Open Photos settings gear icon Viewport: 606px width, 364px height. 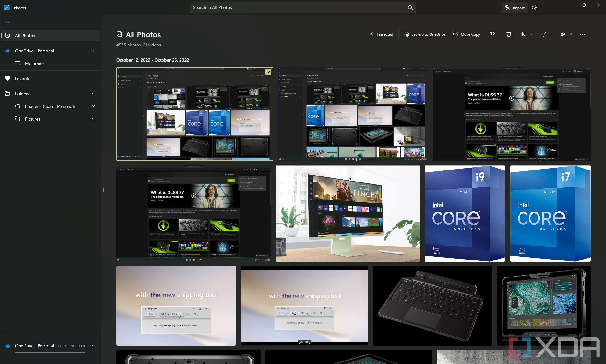(x=534, y=8)
